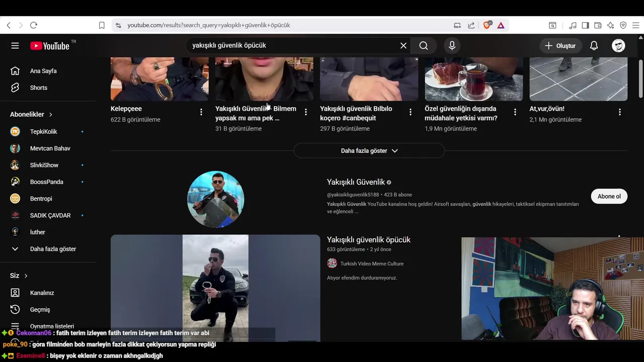Reload the current page

34,25
